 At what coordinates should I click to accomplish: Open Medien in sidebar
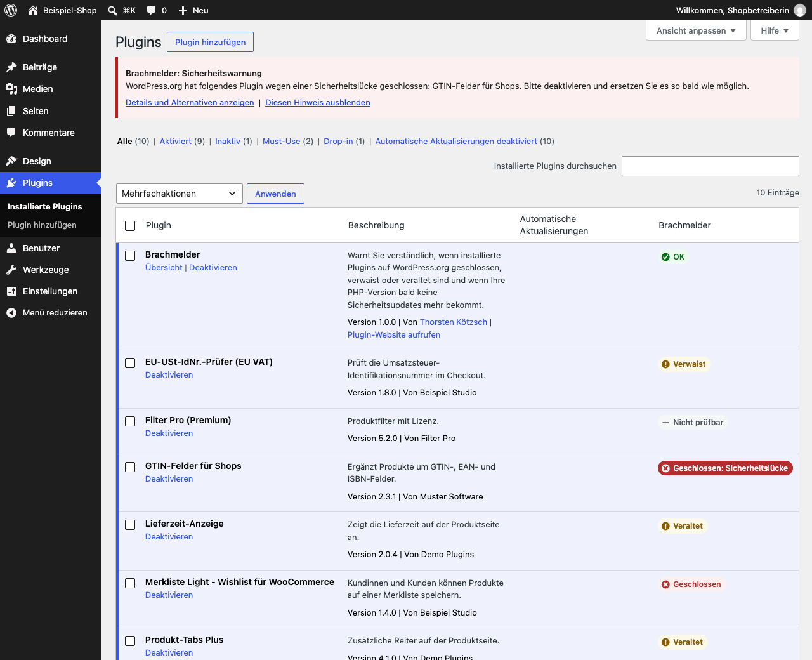51,89
